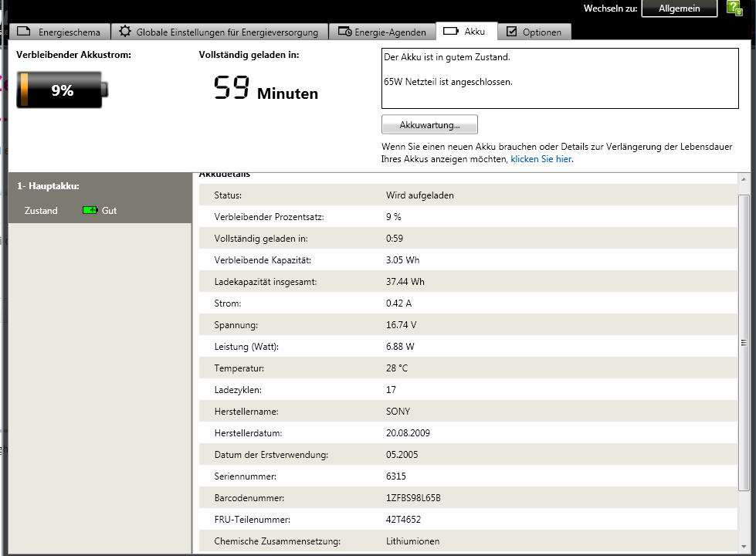Click the scrollbar down arrow in Akkudetails
Screen dimensions: 756x556
coord(744,548)
